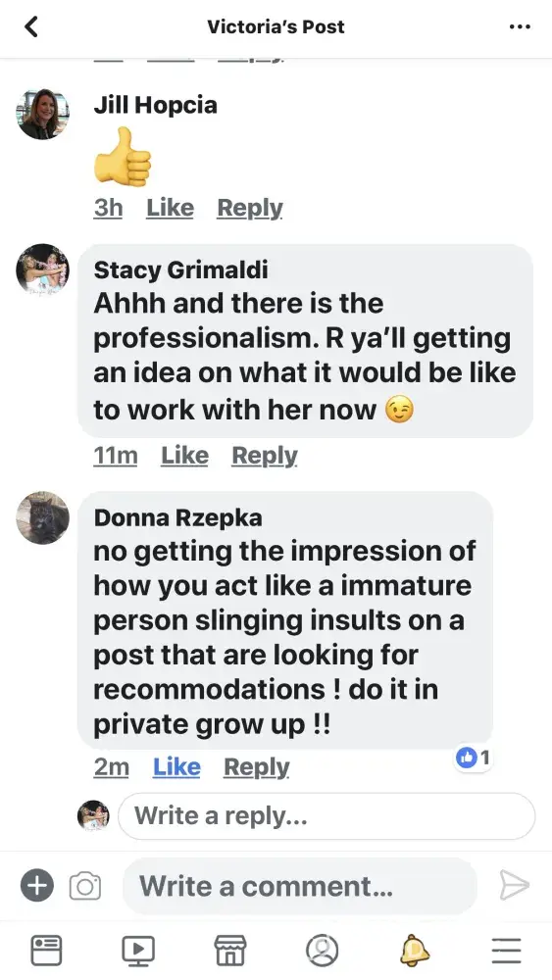
Task: Focus the Write a comment field
Action: click(299, 886)
